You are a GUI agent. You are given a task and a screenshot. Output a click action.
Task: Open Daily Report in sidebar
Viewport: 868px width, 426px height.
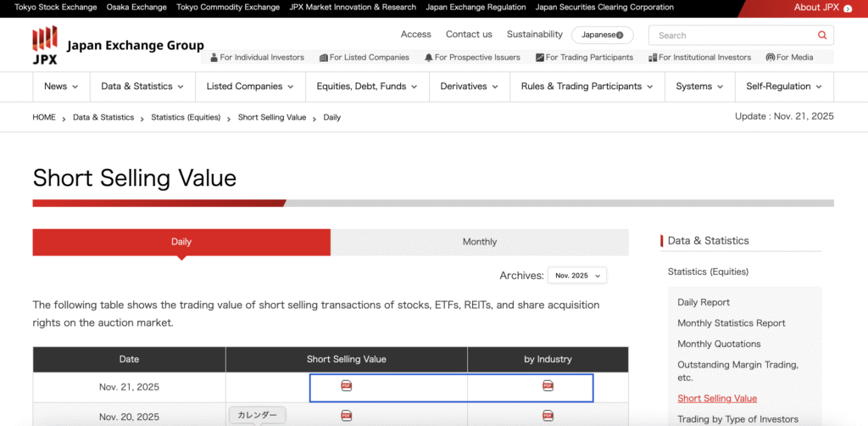pos(703,302)
